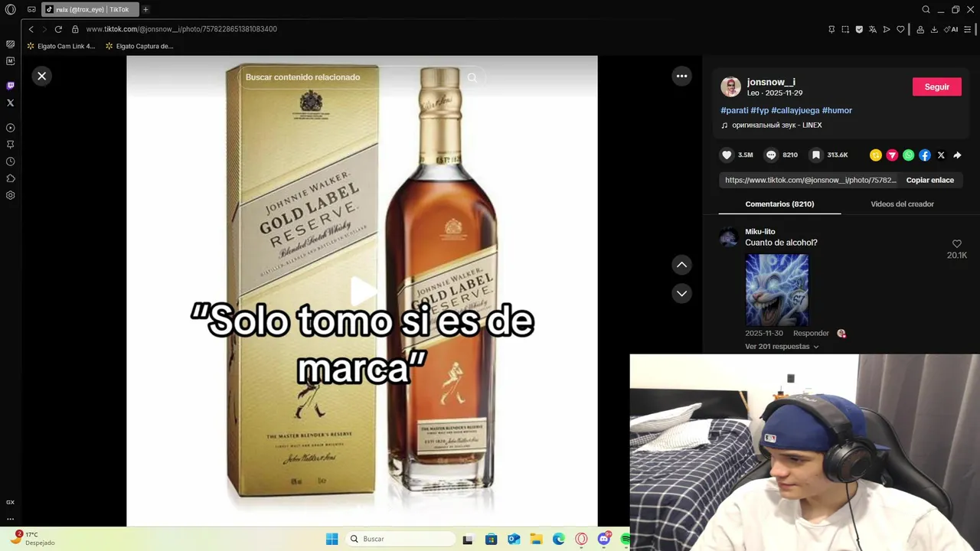
Task: Save post with bookmark icon
Action: coord(816,155)
